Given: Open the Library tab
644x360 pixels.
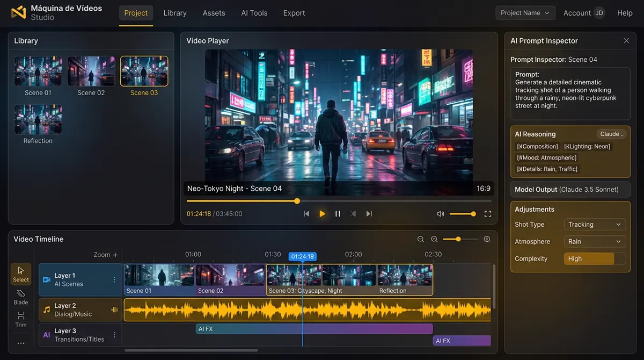Looking at the screenshot, I should pos(175,13).
